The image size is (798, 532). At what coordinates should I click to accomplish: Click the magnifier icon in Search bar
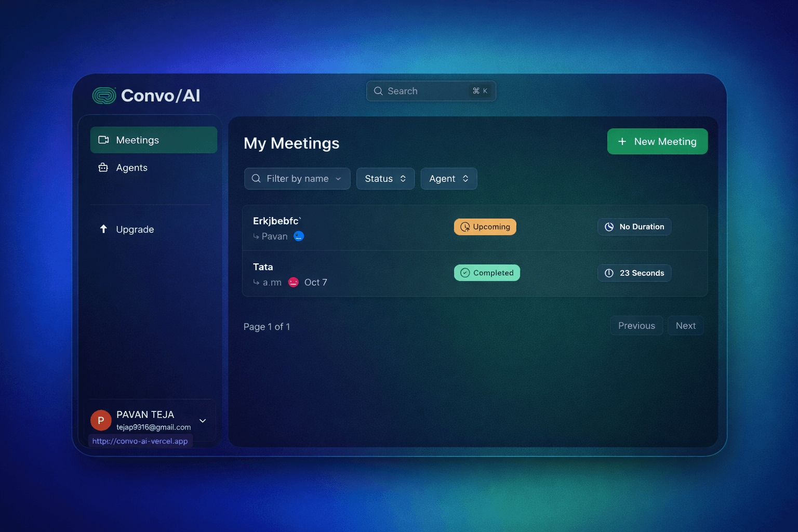click(x=378, y=91)
